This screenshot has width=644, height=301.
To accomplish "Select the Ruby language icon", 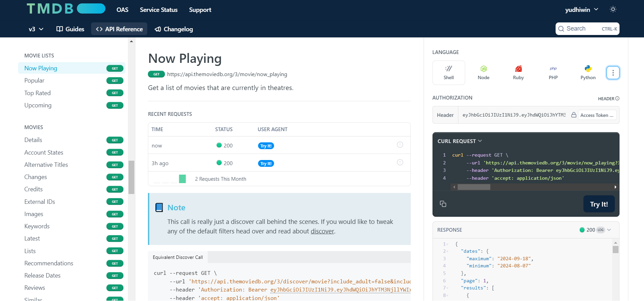I will 519,73.
